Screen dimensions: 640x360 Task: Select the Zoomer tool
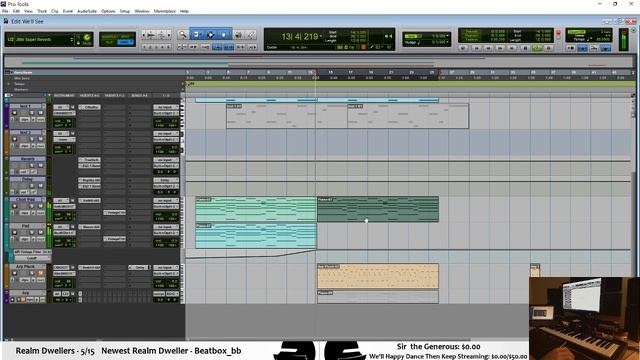(182, 35)
